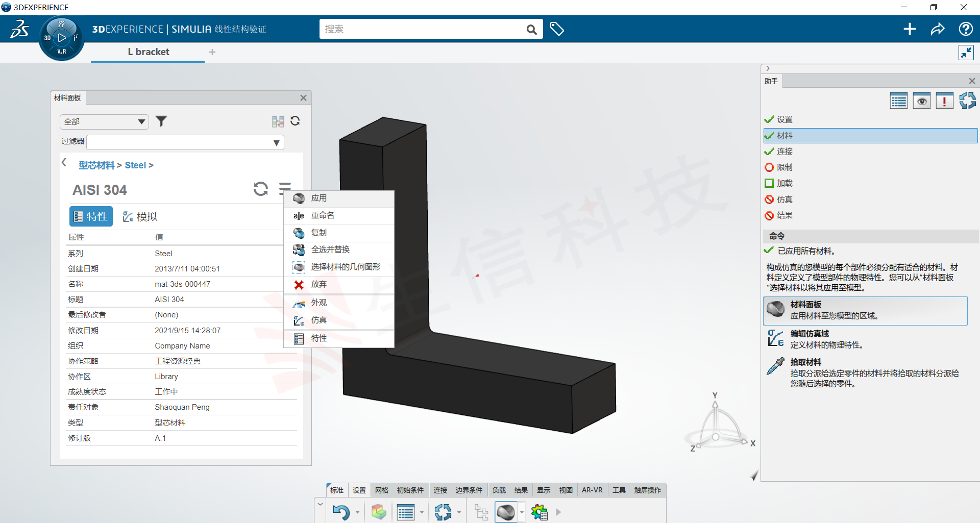The height and width of the screenshot is (523, 980).
Task: Click the material panel thumbnail view icon
Action: pyautogui.click(x=278, y=121)
